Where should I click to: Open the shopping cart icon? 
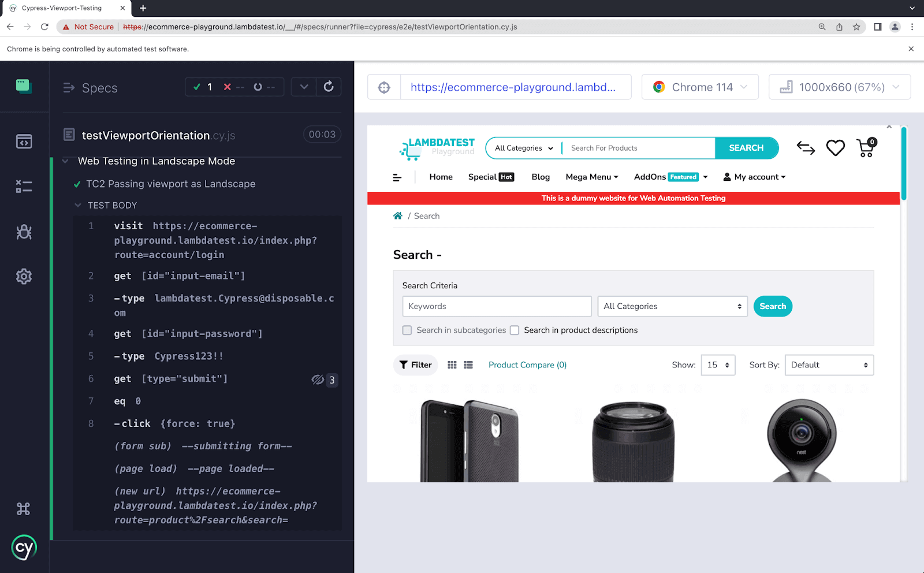click(x=866, y=148)
